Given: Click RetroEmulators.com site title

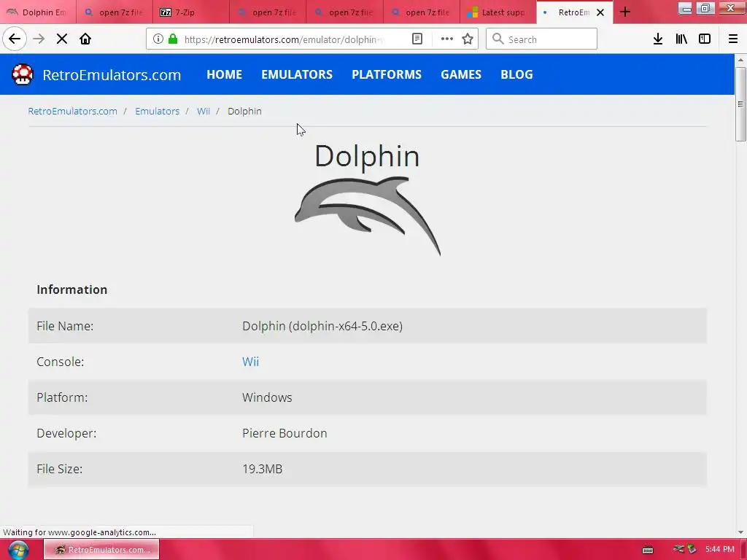Looking at the screenshot, I should click(112, 75).
